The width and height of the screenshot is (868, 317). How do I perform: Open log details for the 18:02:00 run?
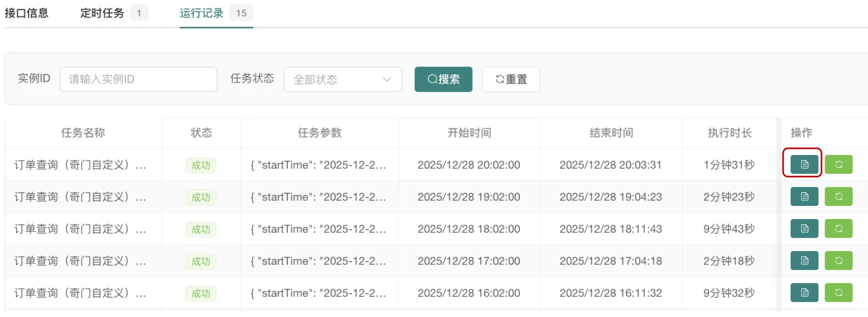point(804,229)
